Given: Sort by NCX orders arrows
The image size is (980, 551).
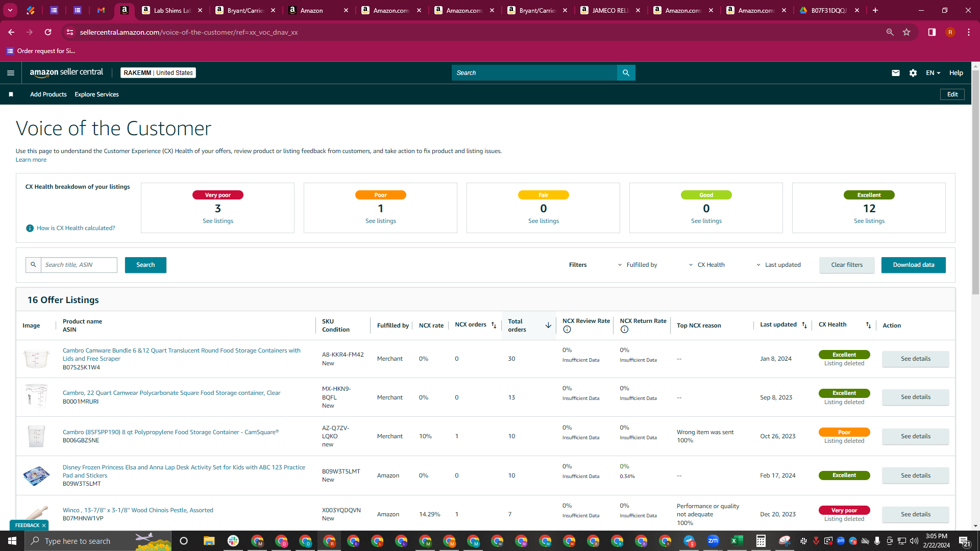Looking at the screenshot, I should tap(494, 325).
